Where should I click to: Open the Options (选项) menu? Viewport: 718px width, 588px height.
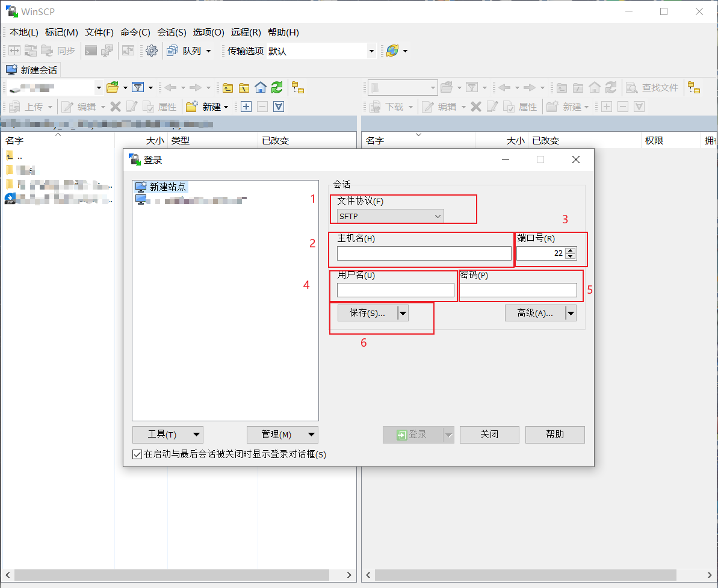208,32
